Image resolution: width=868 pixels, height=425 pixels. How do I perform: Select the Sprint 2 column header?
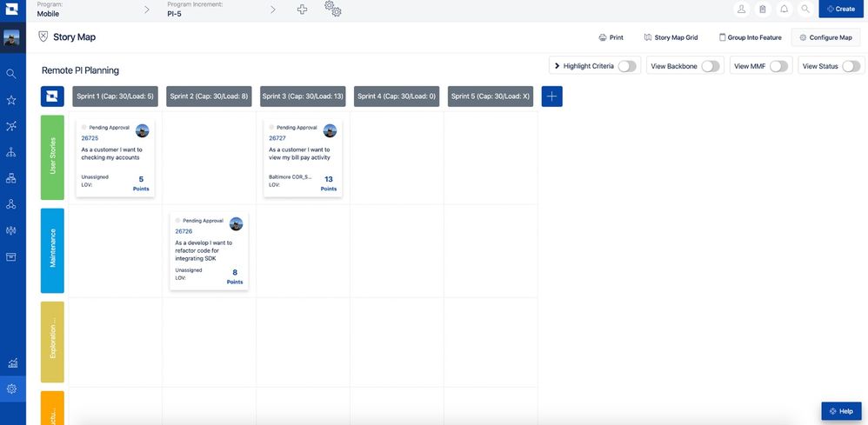pos(210,96)
